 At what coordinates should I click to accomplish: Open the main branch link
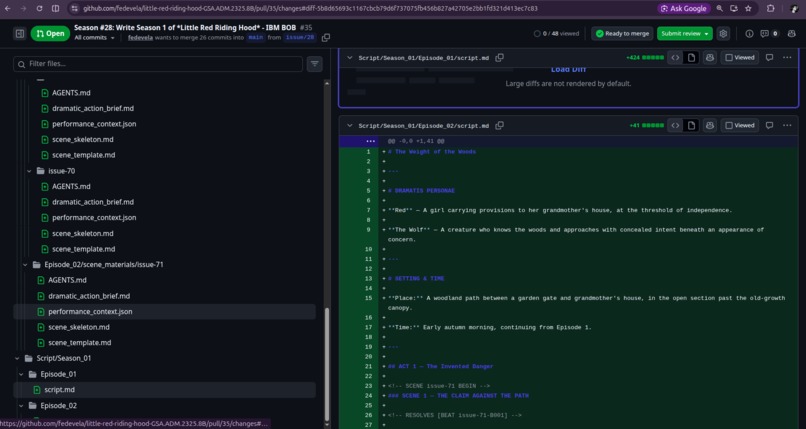point(255,38)
